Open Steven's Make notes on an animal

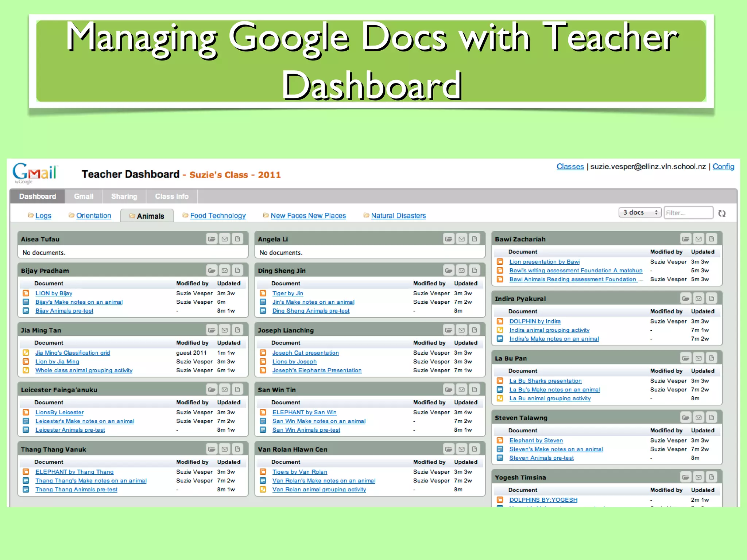coord(556,449)
